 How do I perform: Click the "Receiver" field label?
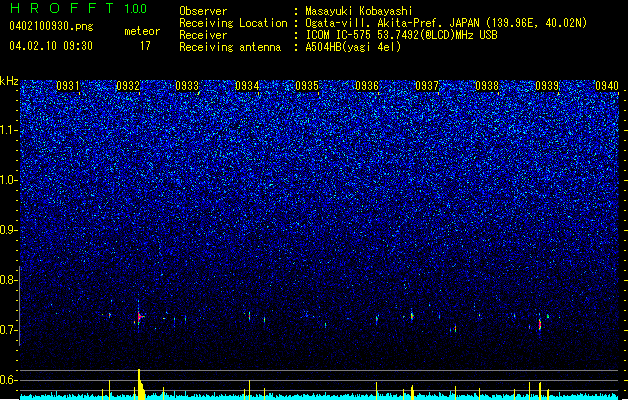coord(203,35)
